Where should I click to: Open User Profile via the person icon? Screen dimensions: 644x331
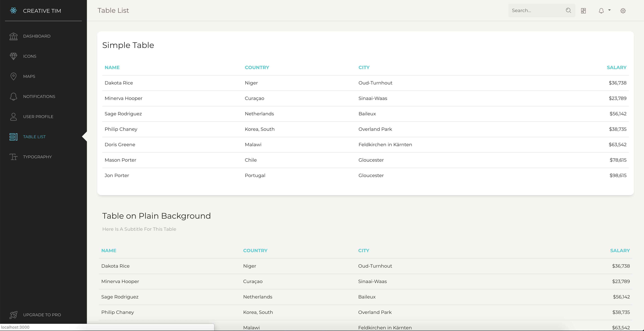(x=13, y=117)
